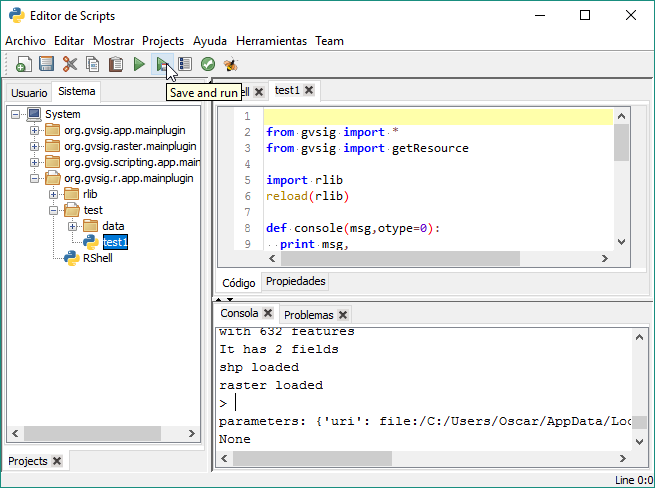Open the Problemas tab
This screenshot has height=488, width=655.
[308, 315]
